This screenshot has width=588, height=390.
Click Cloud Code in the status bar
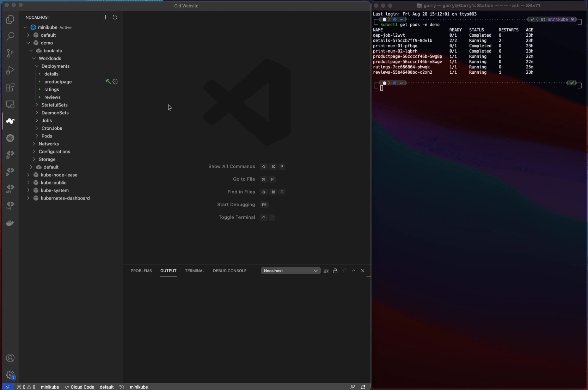click(79, 387)
